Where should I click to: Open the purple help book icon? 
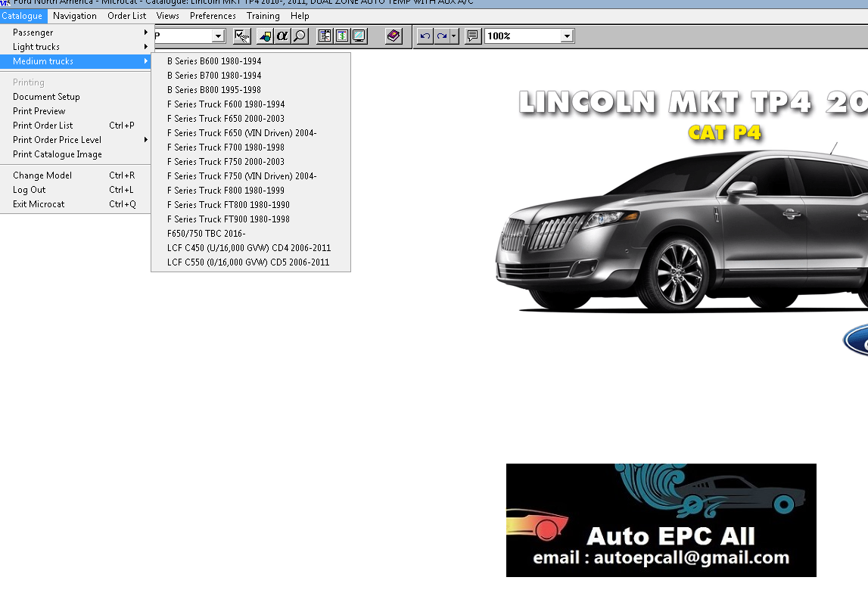pos(394,36)
